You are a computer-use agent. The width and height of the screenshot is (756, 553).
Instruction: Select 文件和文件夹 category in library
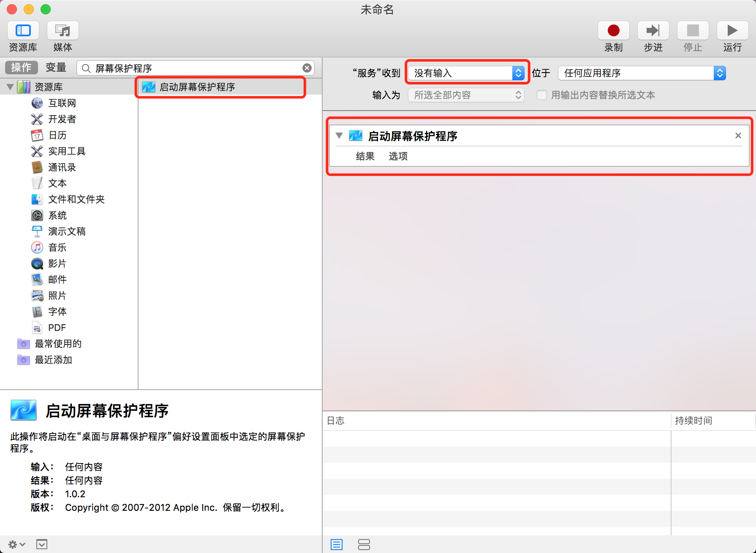click(x=76, y=199)
